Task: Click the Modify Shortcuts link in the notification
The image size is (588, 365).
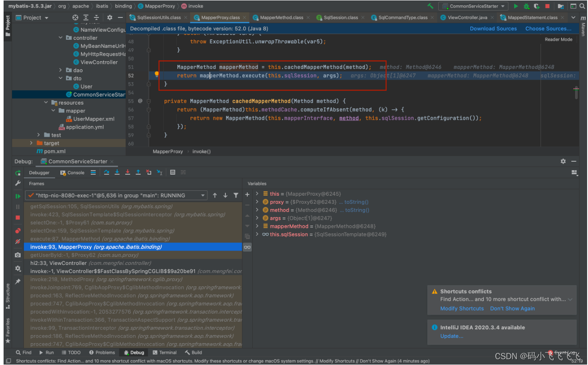Action: pos(462,309)
